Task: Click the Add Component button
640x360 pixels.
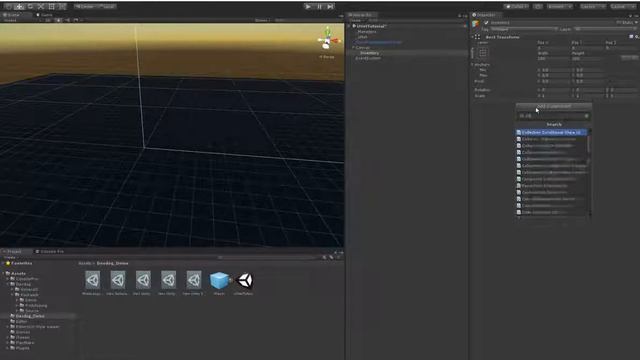Action: click(554, 106)
